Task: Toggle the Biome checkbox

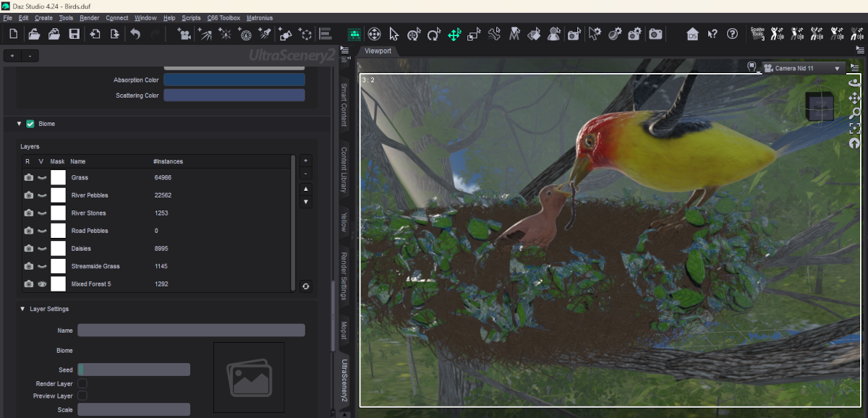Action: tap(30, 124)
